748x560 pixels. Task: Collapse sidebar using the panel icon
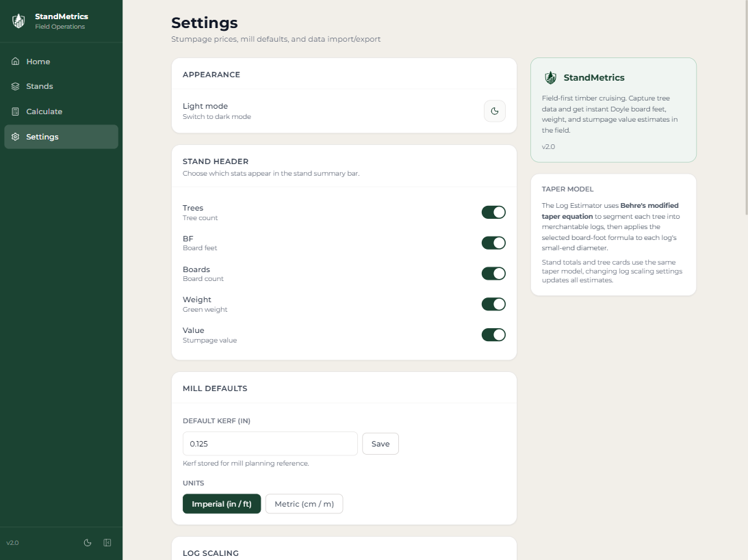pos(107,543)
